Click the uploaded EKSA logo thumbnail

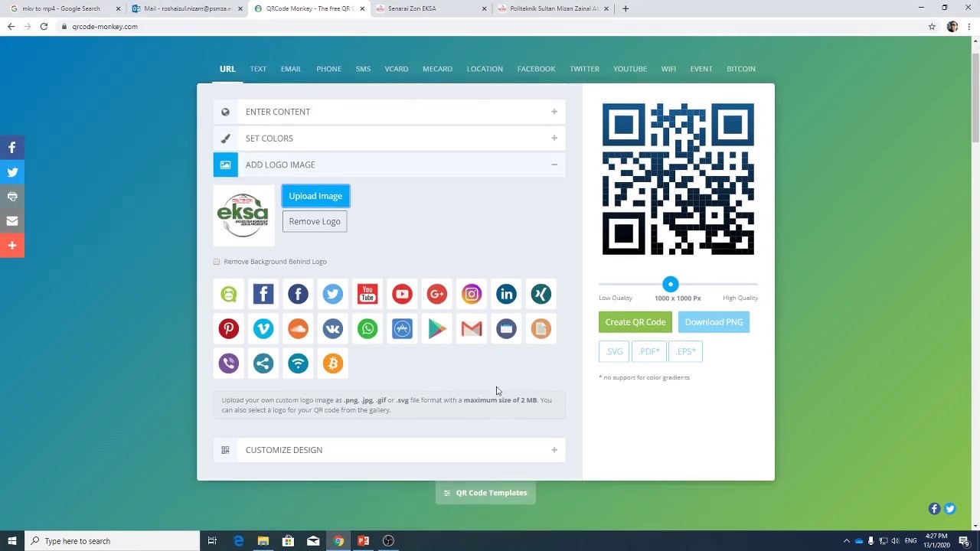coord(243,216)
